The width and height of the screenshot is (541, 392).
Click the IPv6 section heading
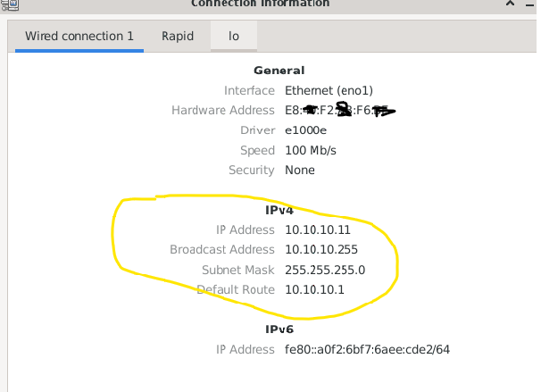pos(279,329)
